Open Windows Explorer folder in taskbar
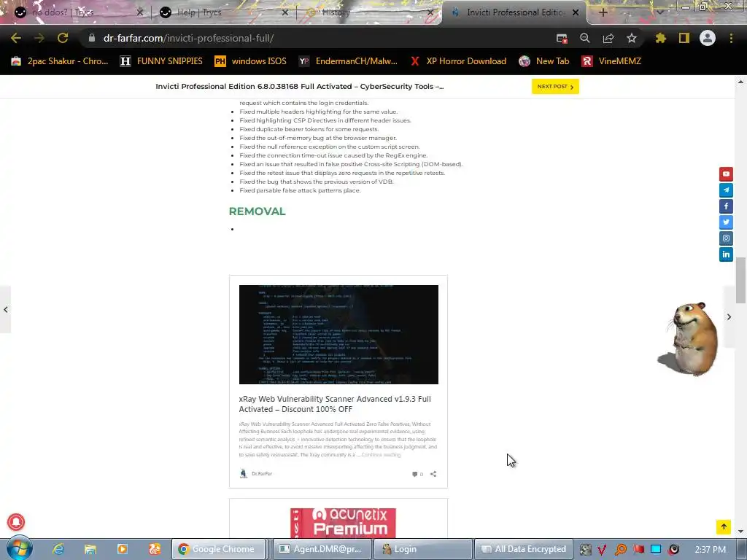 tap(90, 549)
